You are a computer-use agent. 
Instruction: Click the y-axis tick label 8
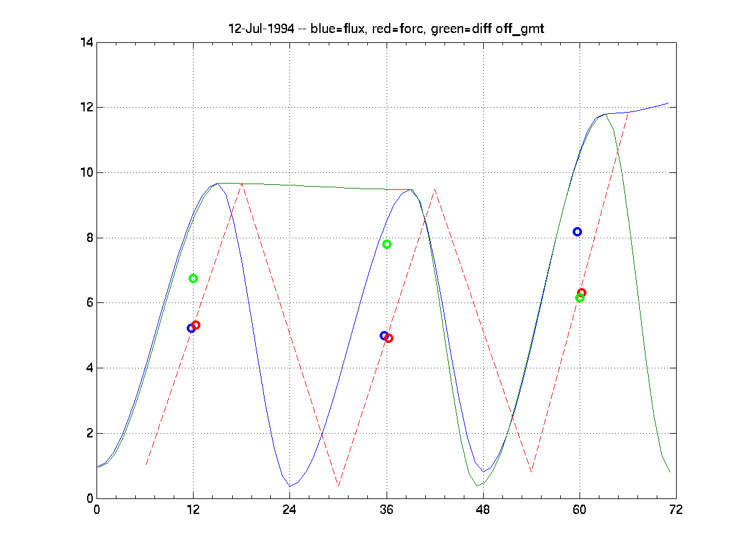[88, 238]
